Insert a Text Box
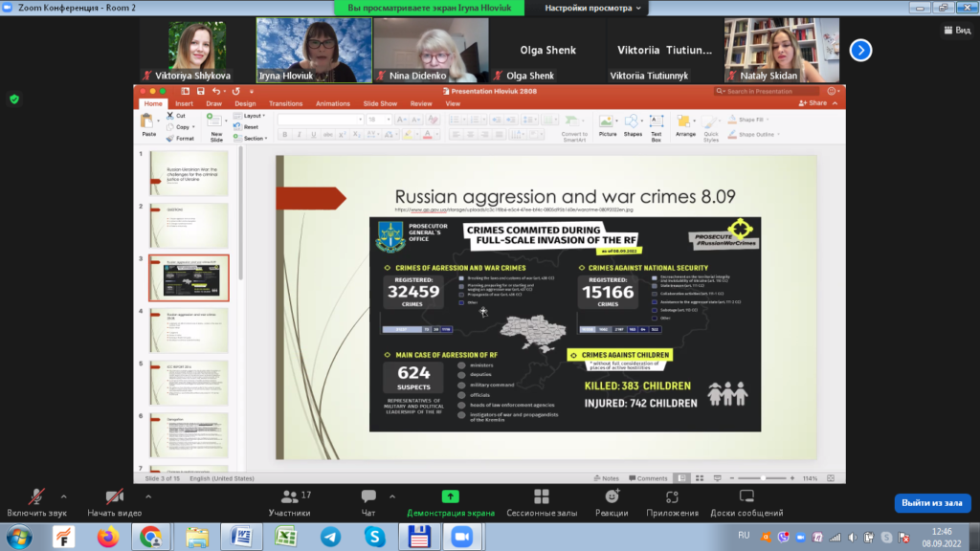The height and width of the screenshot is (551, 980). tap(657, 128)
